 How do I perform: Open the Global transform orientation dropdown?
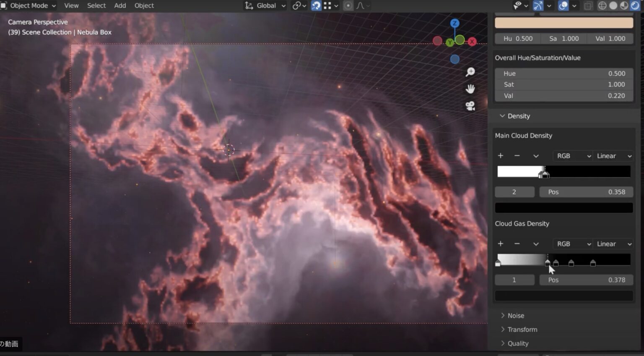(265, 5)
